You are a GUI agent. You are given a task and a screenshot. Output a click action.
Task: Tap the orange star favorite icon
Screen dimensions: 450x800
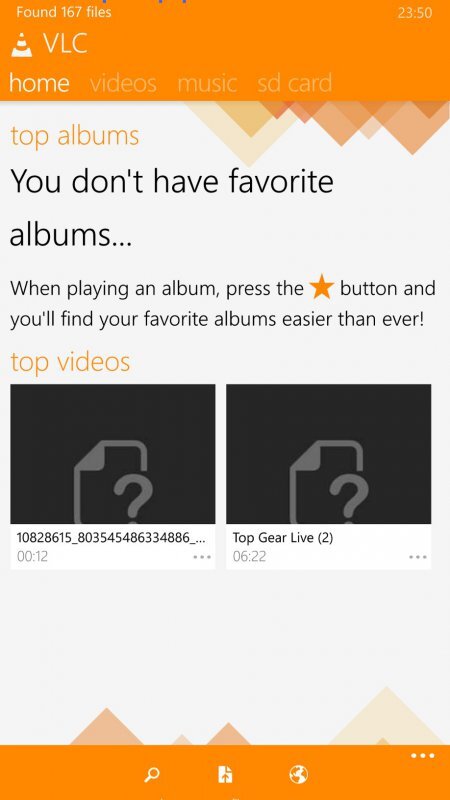click(x=322, y=287)
